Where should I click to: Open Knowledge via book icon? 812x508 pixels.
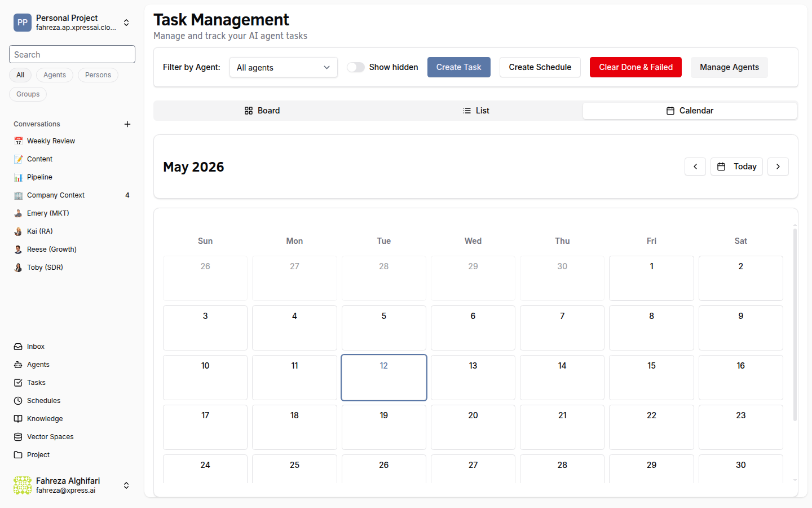click(18, 419)
